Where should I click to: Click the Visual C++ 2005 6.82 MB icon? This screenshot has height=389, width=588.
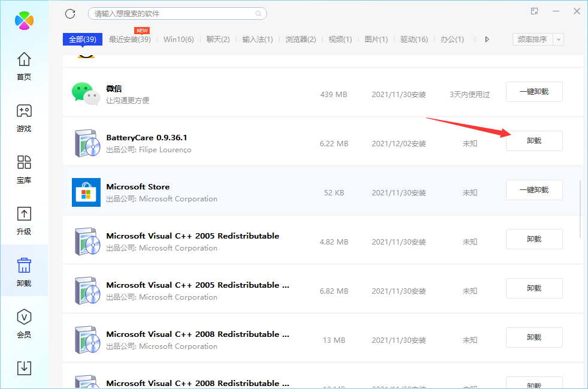pyautogui.click(x=87, y=291)
